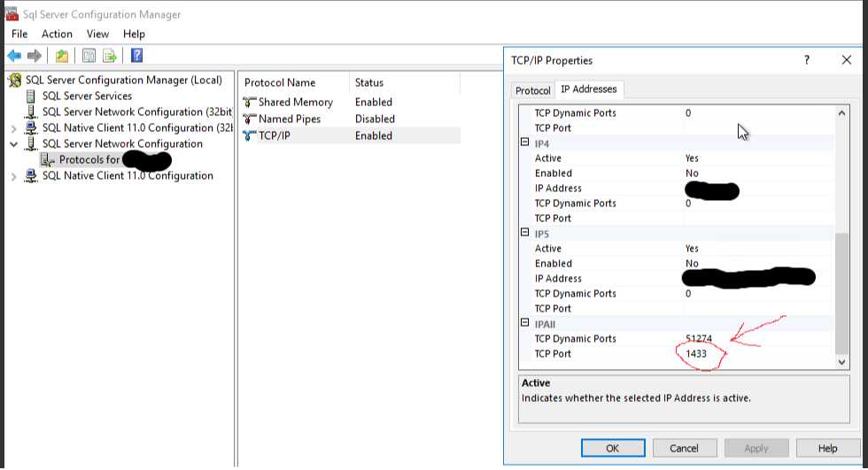The height and width of the screenshot is (470, 868).
Task: Select SQL Server Services in tree
Action: pyautogui.click(x=87, y=96)
